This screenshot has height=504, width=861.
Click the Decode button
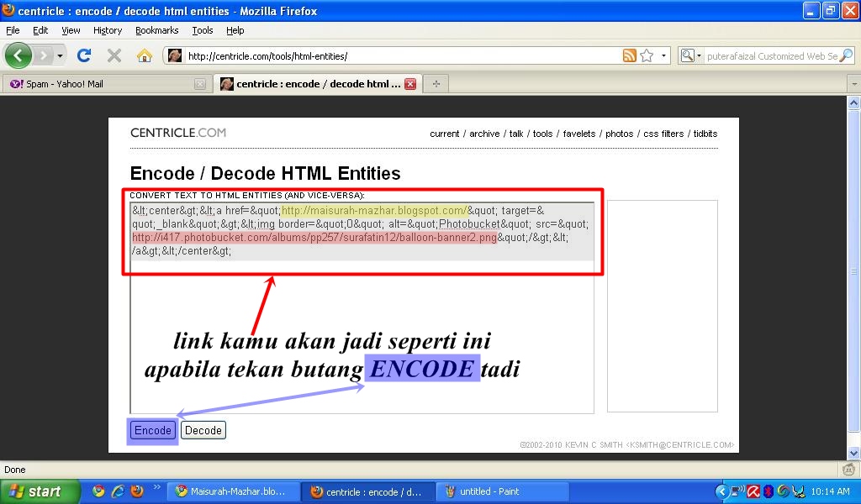pyautogui.click(x=203, y=430)
